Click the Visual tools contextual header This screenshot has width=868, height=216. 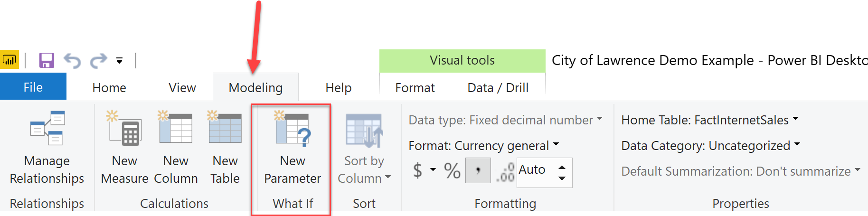point(462,60)
